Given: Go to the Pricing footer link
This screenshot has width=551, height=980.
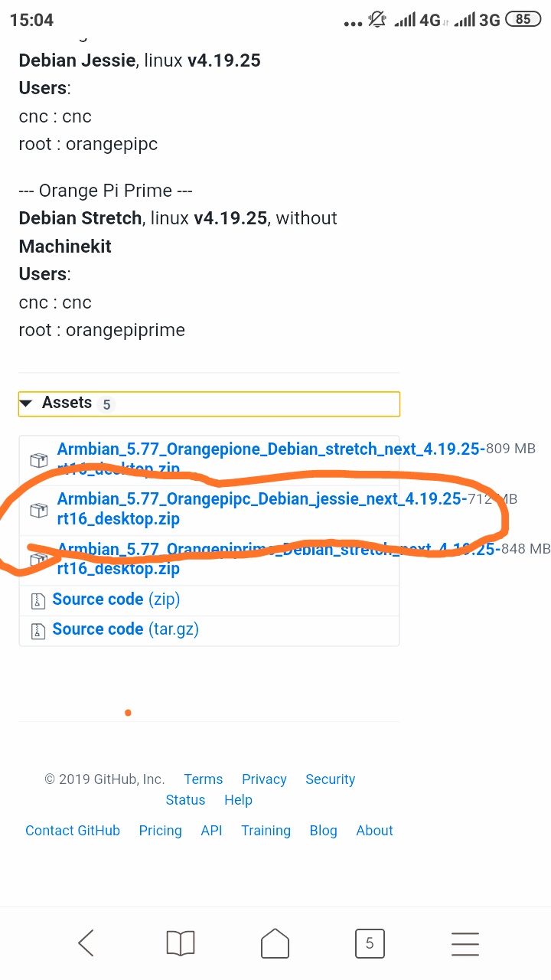Looking at the screenshot, I should coord(160,831).
